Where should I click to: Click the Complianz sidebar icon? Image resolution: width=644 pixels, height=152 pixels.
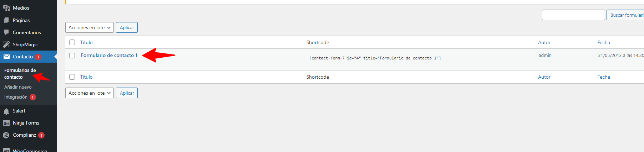[x=6, y=135]
